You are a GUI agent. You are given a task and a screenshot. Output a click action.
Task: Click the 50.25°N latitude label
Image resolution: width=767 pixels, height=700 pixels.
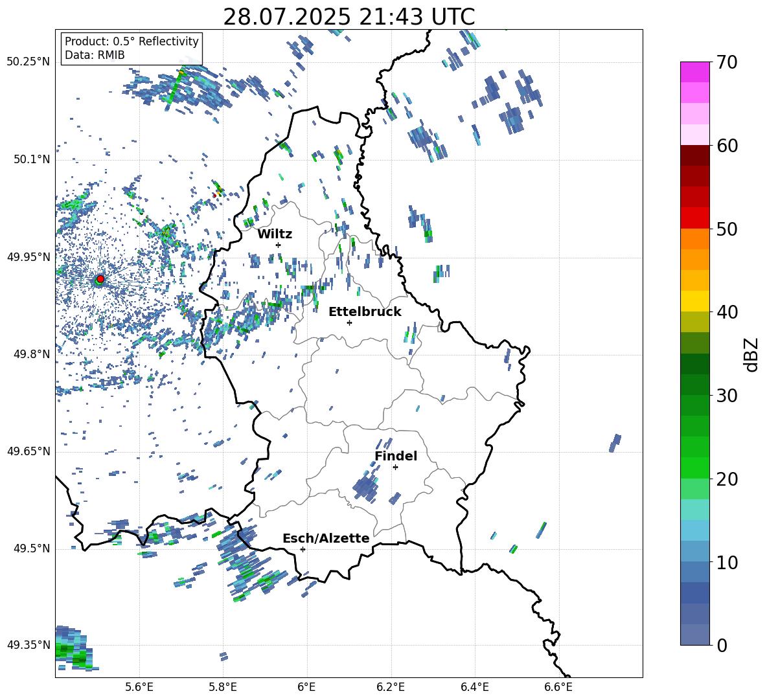coord(29,62)
